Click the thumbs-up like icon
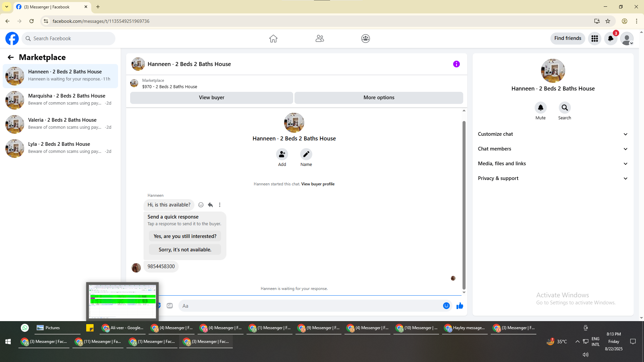The height and width of the screenshot is (362, 644). (x=460, y=306)
